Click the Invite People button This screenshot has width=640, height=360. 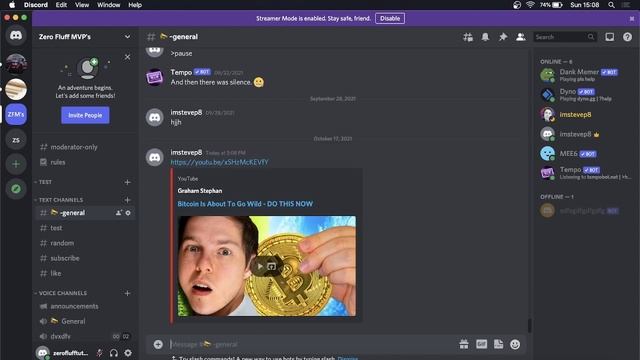click(x=85, y=115)
